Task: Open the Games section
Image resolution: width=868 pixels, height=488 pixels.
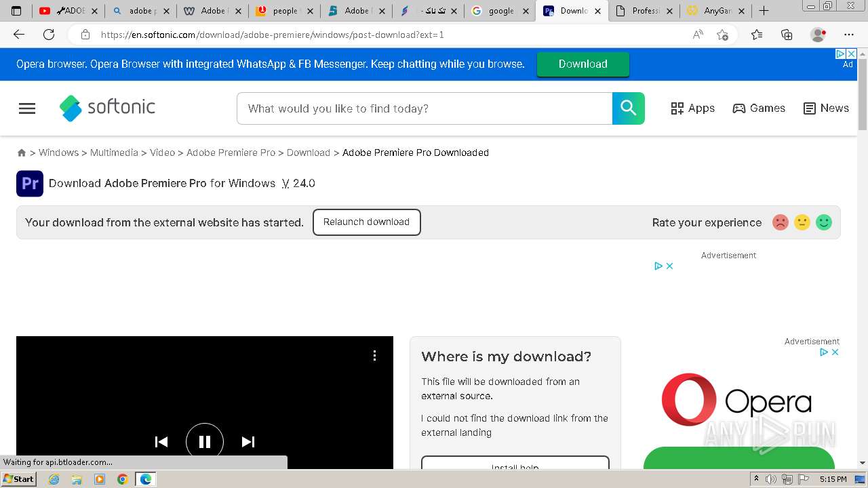Action: (x=759, y=108)
